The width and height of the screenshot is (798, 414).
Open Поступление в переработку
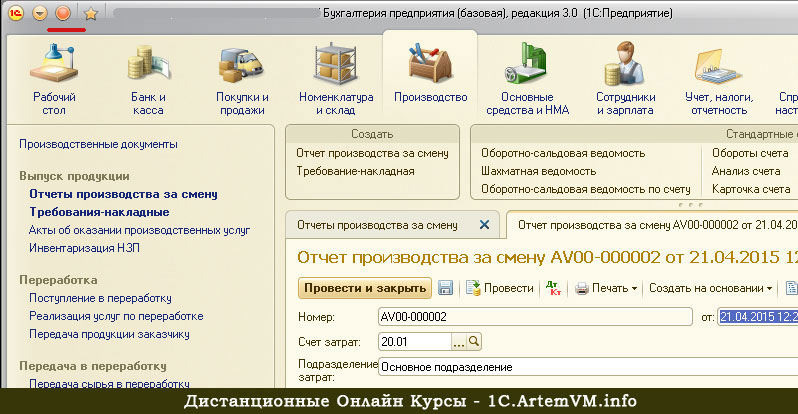coord(100,298)
